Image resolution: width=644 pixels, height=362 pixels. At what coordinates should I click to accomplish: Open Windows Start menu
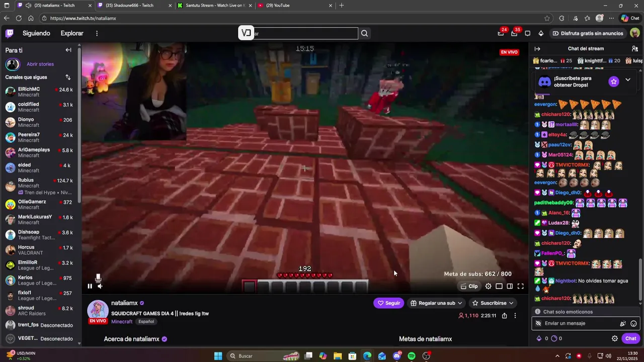tap(218, 356)
